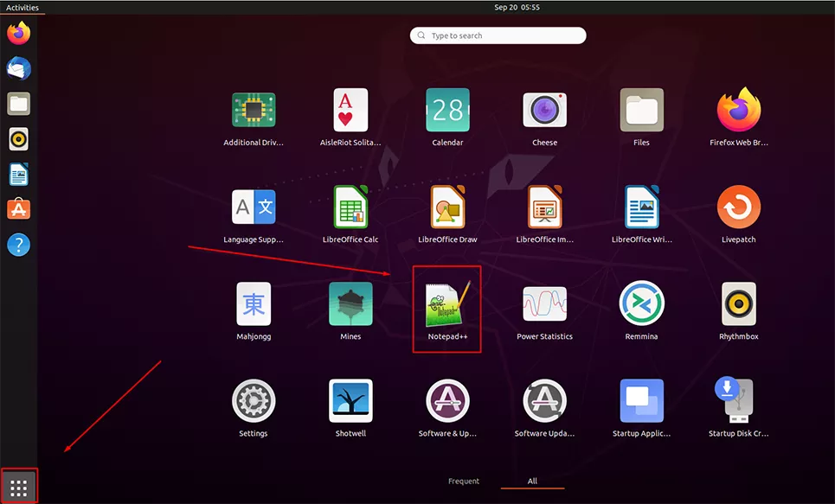Viewport: 835px width, 504px height.
Task: Open LibreOffice Writer from grid
Action: coord(642,207)
